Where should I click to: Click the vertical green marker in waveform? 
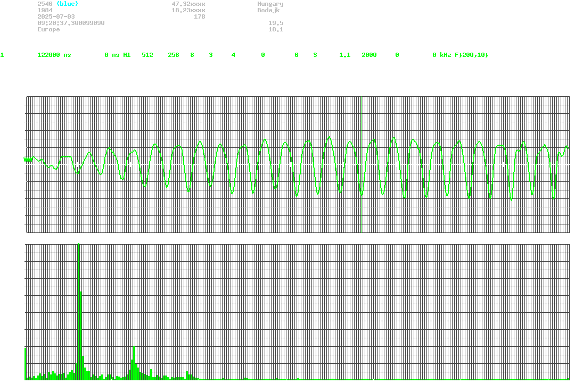[x=362, y=164]
